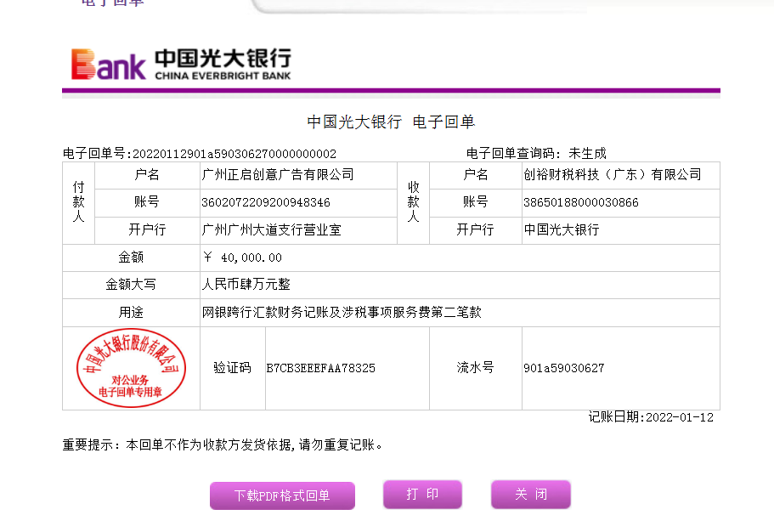The image size is (774, 532).
Task: Select amount in words 人民币肆万元整
Action: pyautogui.click(x=246, y=285)
